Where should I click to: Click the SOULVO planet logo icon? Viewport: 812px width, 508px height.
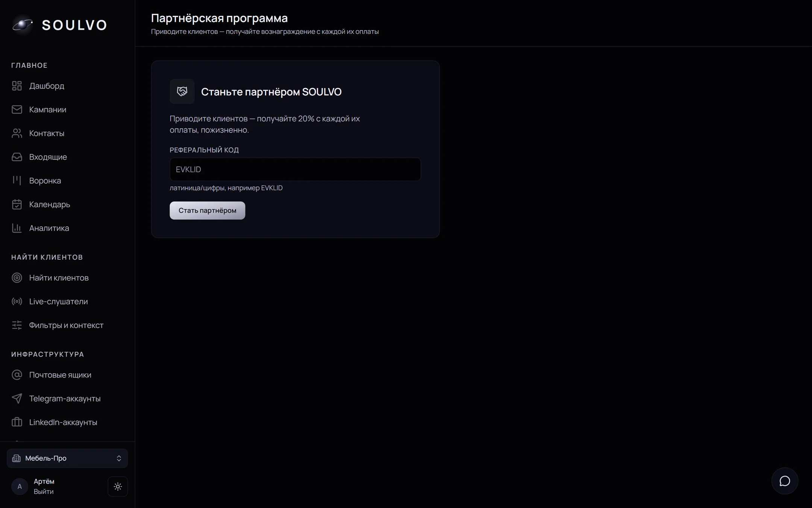click(x=23, y=25)
